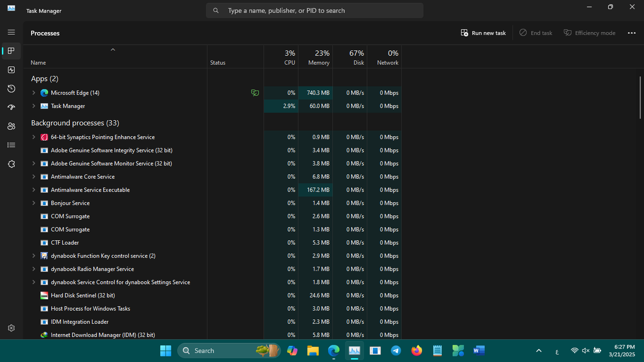This screenshot has height=362, width=644.
Task: Click the Internet Download Manager process icon
Action: point(44,335)
